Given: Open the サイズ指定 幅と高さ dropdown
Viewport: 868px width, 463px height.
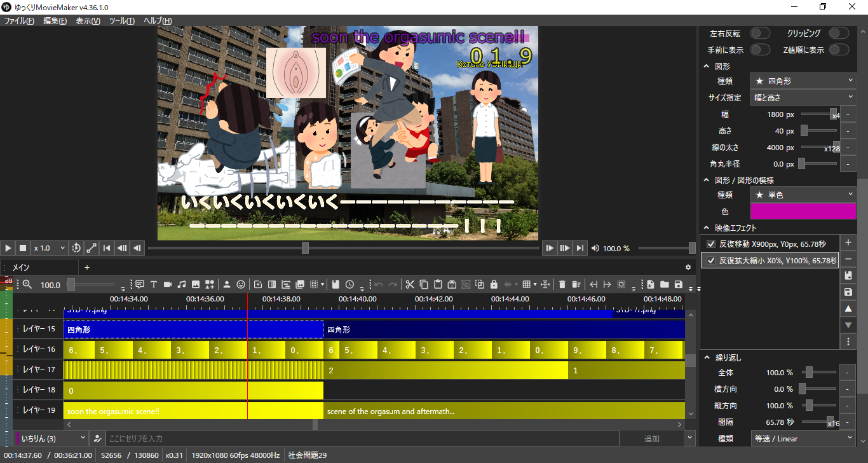Looking at the screenshot, I should pyautogui.click(x=803, y=97).
